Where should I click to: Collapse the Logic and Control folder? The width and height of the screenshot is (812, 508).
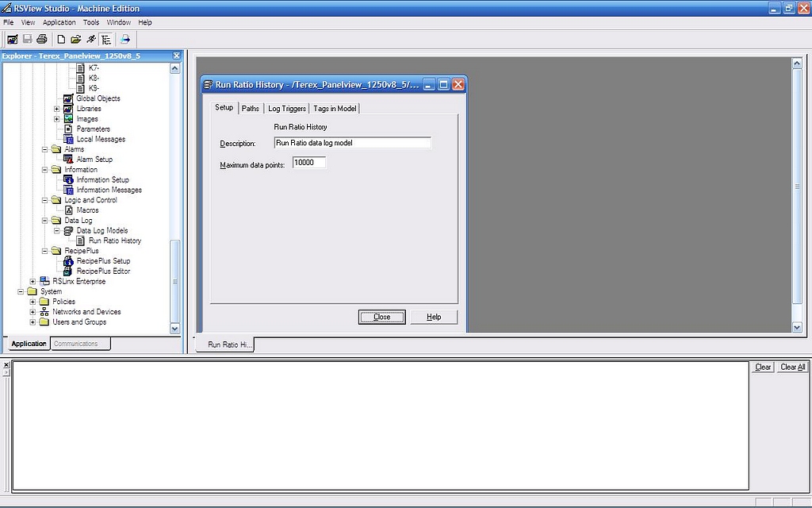coord(45,200)
